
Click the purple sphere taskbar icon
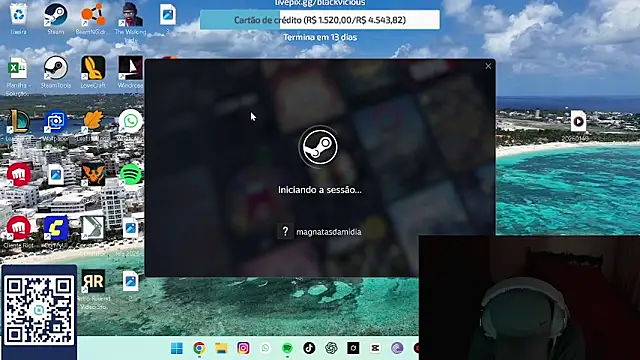point(397,348)
